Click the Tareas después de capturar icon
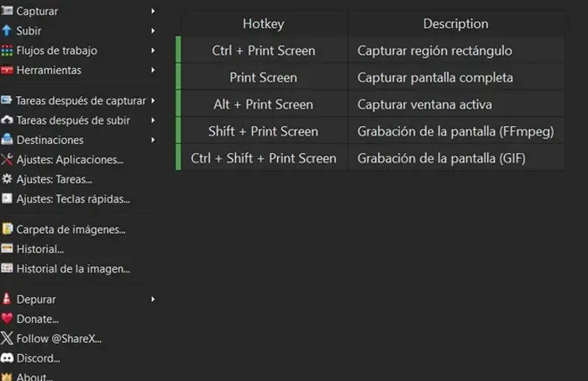This screenshot has width=588, height=381. point(7,100)
